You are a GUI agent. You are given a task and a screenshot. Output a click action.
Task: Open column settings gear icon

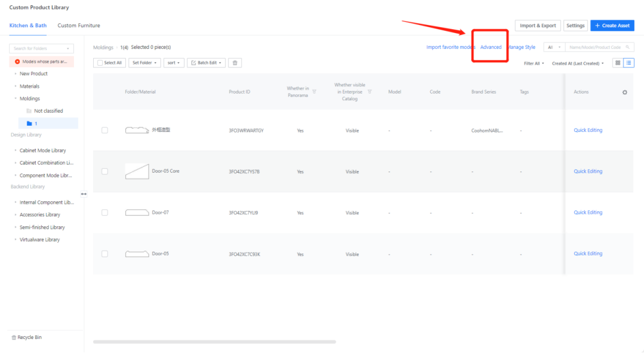pyautogui.click(x=625, y=92)
